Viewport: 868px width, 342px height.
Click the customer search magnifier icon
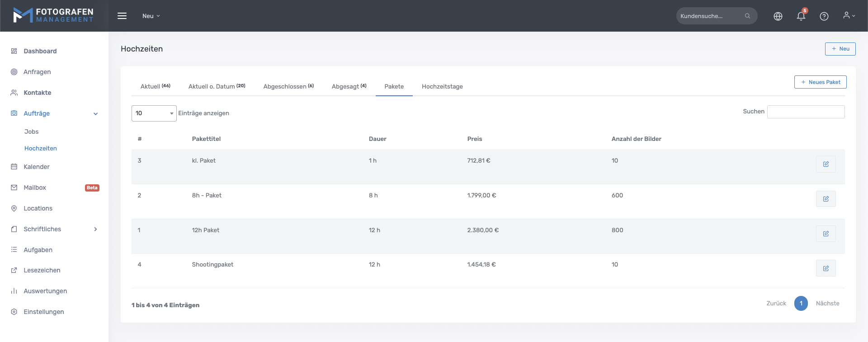[x=747, y=16]
